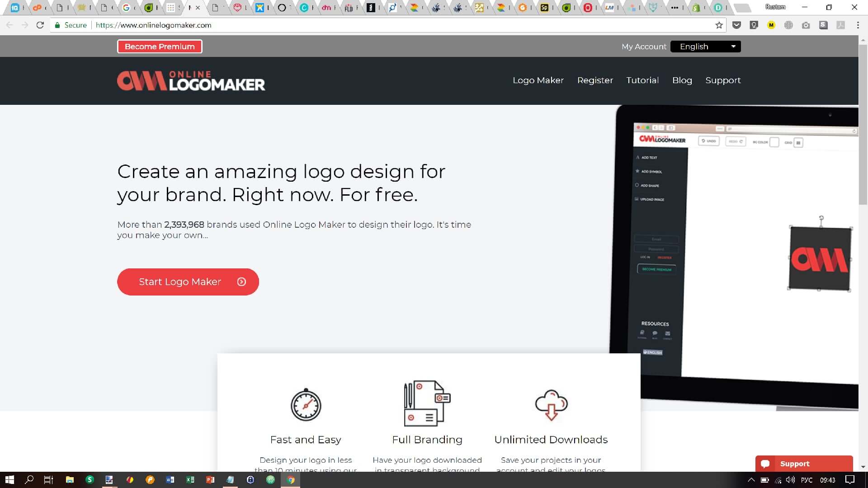Click the Become Premium button
The width and height of the screenshot is (868, 488).
[x=160, y=47]
